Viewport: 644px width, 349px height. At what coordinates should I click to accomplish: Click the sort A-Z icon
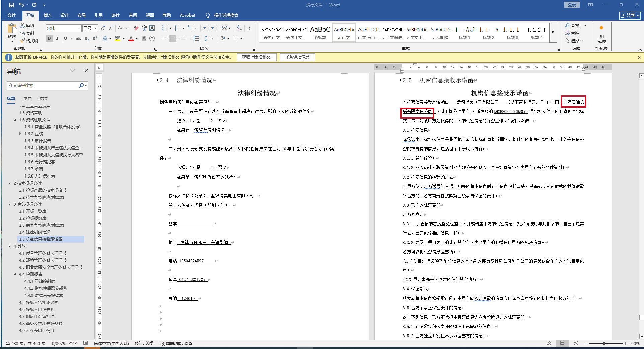(x=239, y=28)
